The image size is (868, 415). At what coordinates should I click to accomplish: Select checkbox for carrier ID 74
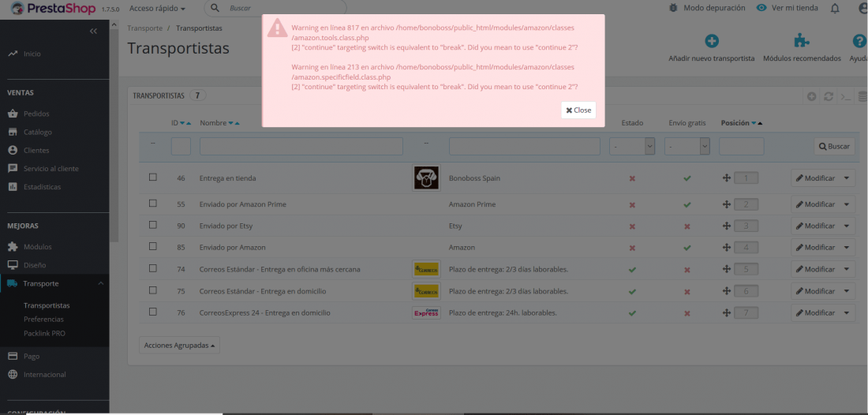coord(153,268)
